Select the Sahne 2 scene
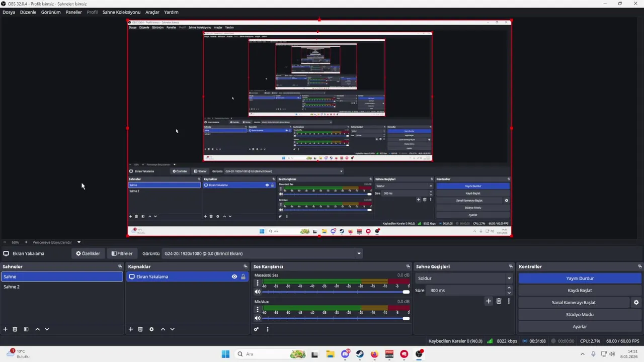The height and width of the screenshot is (362, 644). pos(62,287)
